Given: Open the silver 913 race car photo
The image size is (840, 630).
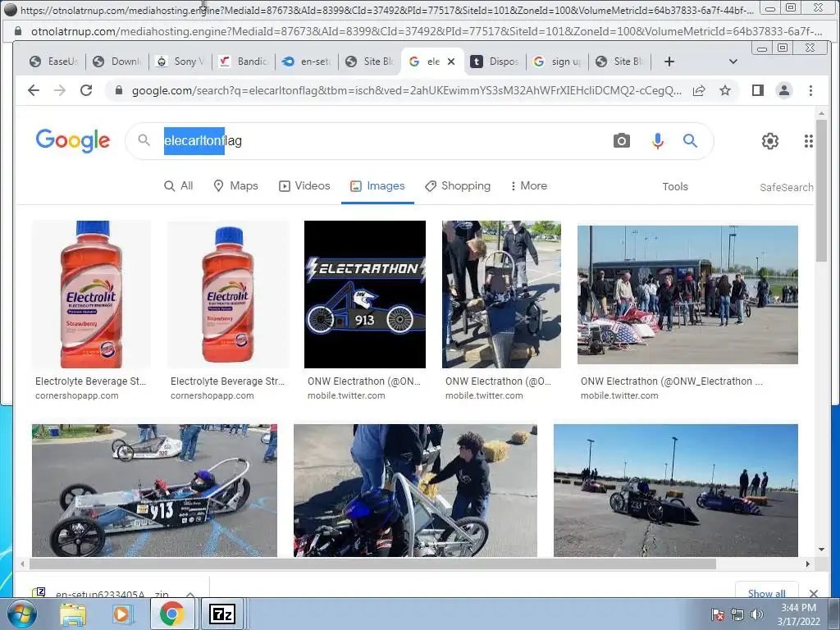Looking at the screenshot, I should click(x=155, y=491).
